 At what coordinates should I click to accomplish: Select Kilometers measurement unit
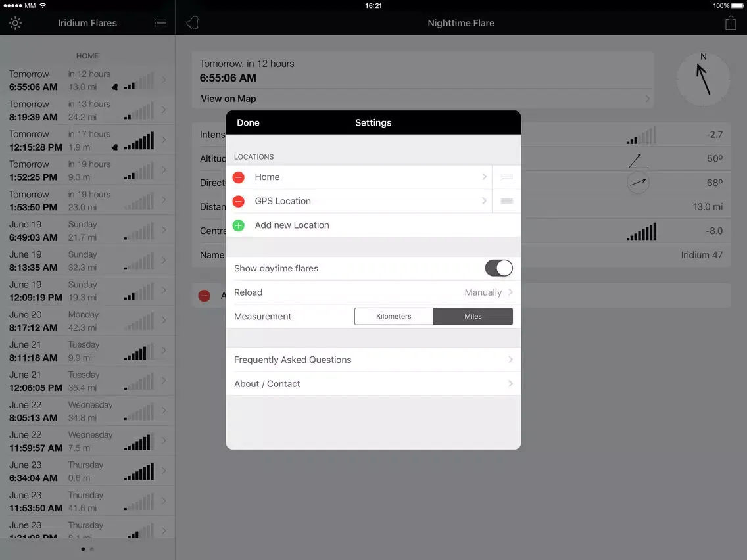tap(393, 316)
